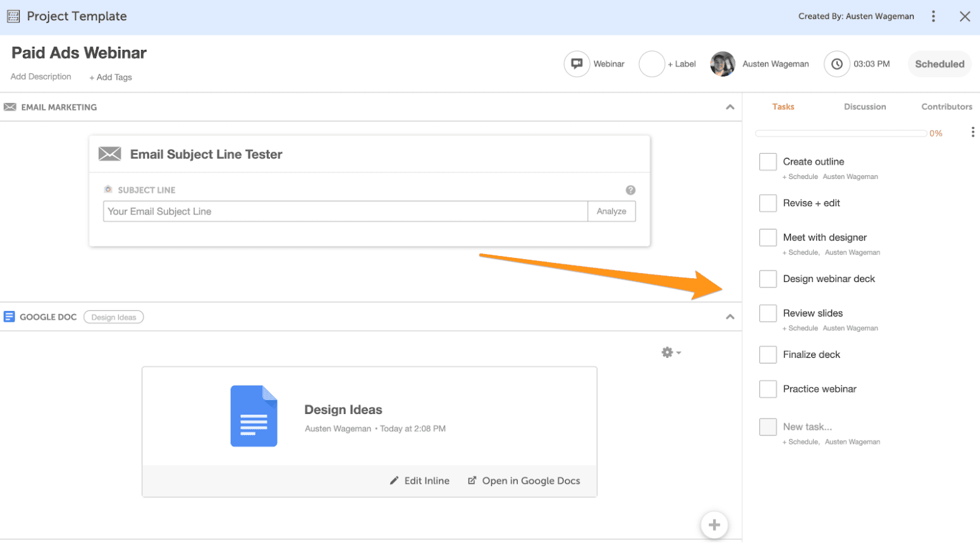
Task: Click the Webinar chat bubble icon
Action: [x=577, y=64]
